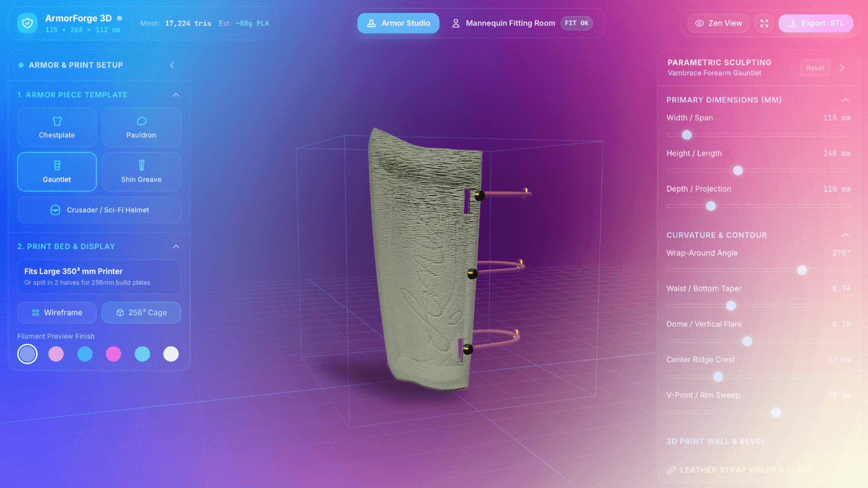Toggle Wireframe display mode

click(x=57, y=313)
